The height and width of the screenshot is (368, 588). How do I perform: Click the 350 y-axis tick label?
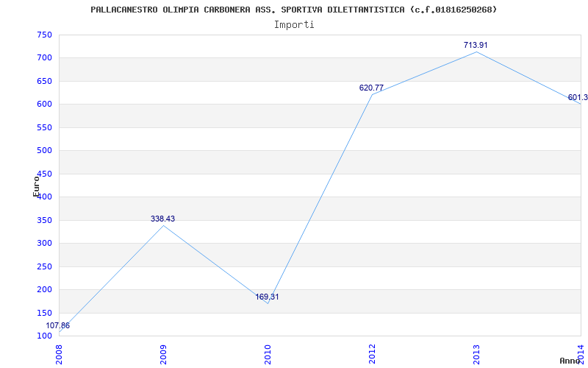click(x=44, y=220)
